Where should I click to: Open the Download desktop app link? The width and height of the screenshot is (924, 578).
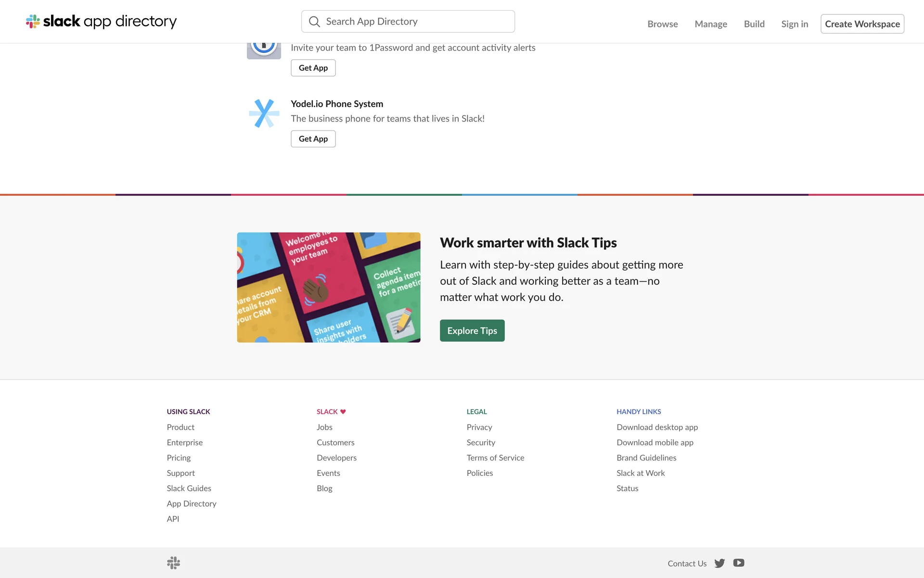click(x=657, y=427)
